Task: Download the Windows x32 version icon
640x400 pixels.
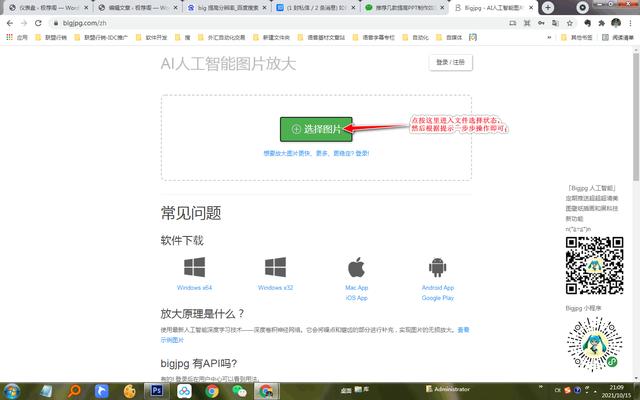Action: click(275, 268)
